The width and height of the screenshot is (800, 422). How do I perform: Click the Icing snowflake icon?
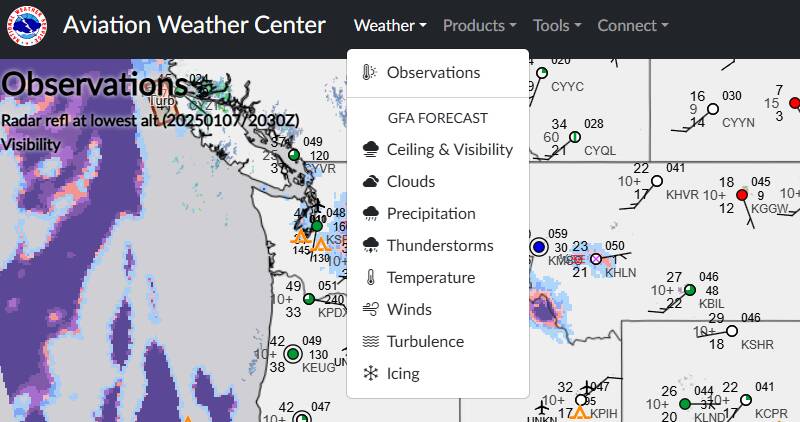pyautogui.click(x=371, y=374)
